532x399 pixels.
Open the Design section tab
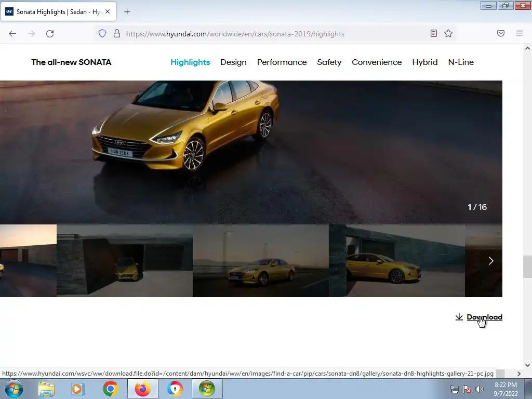pyautogui.click(x=233, y=62)
